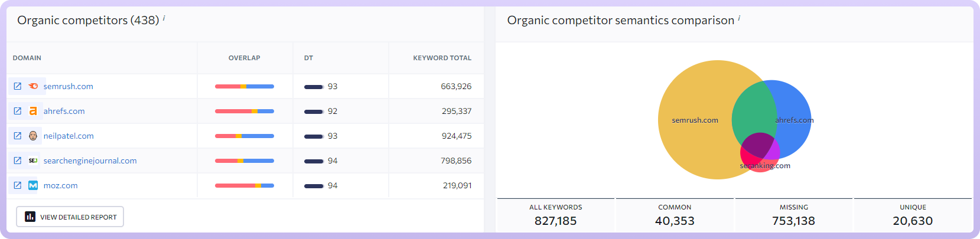Open the MISSING 753,138 tab
This screenshot has height=239, width=980.
pyautogui.click(x=794, y=215)
